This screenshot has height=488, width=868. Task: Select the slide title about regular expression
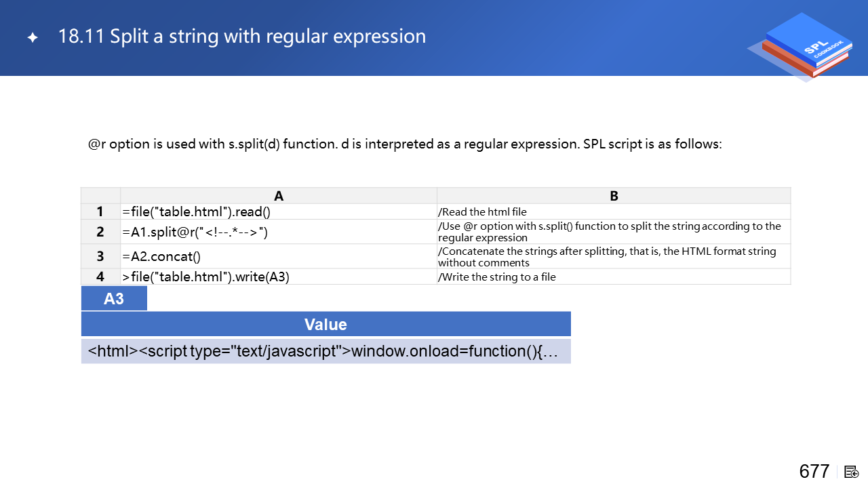(242, 37)
